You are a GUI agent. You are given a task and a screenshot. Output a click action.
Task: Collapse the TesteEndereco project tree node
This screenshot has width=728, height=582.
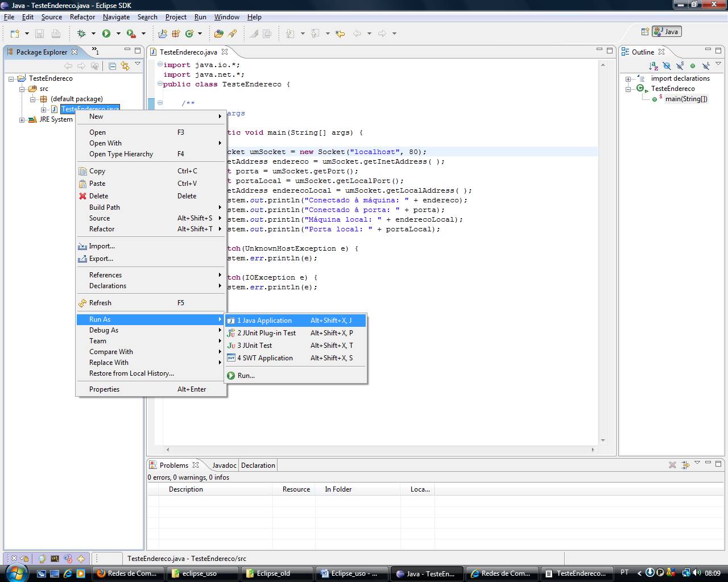point(11,78)
